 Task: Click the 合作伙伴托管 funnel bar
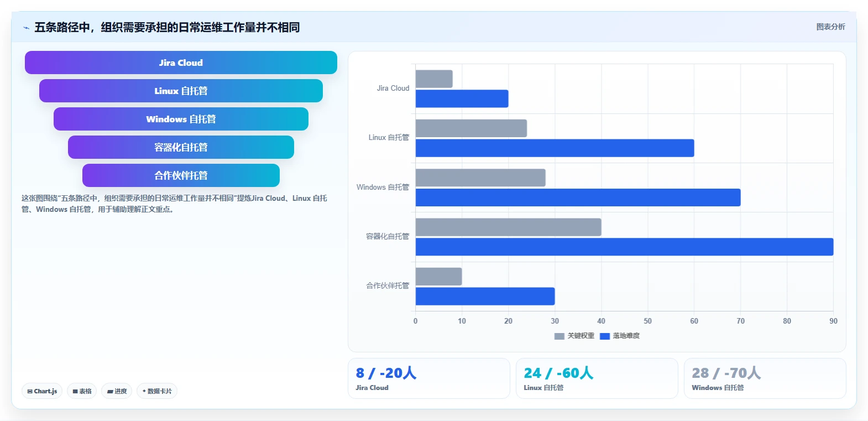pos(181,175)
